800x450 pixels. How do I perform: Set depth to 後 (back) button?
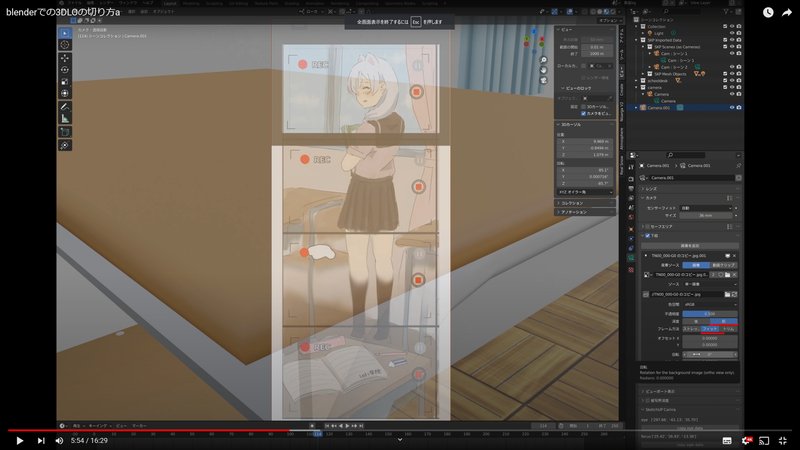click(696, 321)
